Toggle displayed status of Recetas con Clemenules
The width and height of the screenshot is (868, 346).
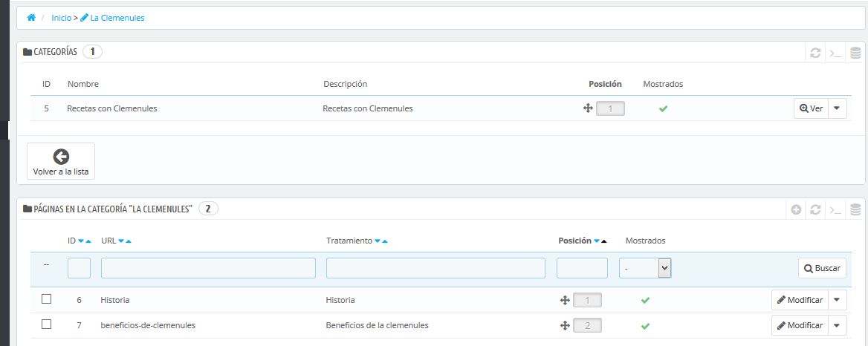click(x=663, y=108)
